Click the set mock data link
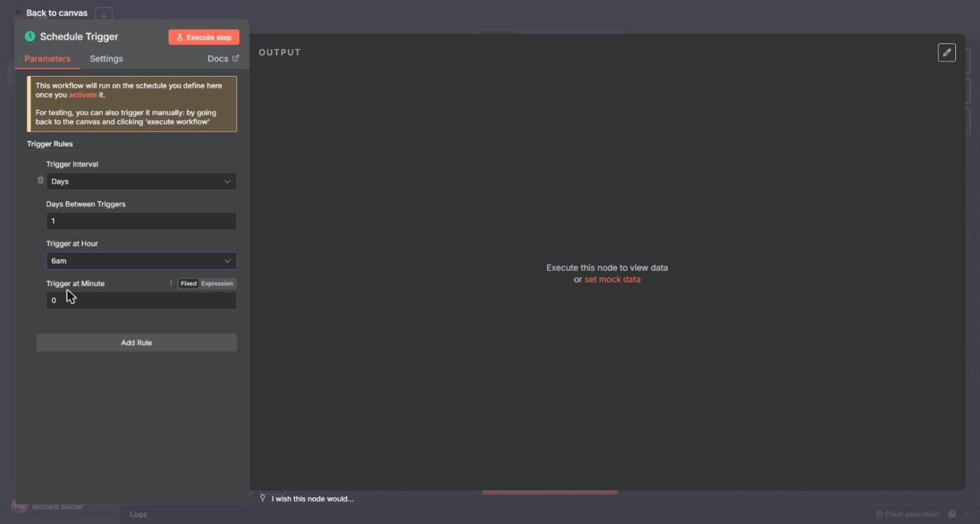The height and width of the screenshot is (524, 980). click(612, 280)
